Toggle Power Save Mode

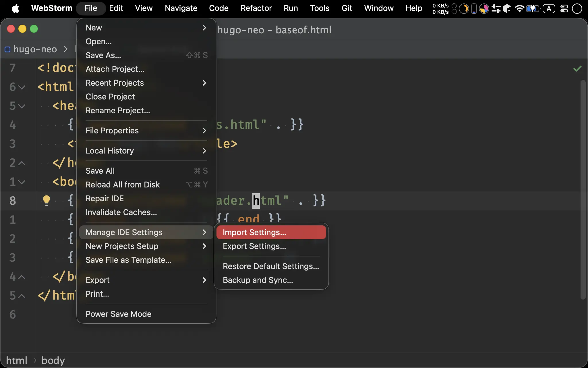pos(146,314)
